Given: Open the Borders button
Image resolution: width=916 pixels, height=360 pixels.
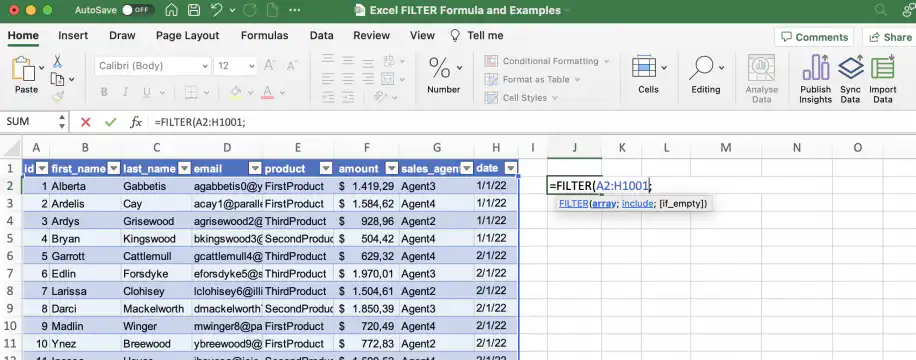Looking at the screenshot, I should pyautogui.click(x=191, y=92).
